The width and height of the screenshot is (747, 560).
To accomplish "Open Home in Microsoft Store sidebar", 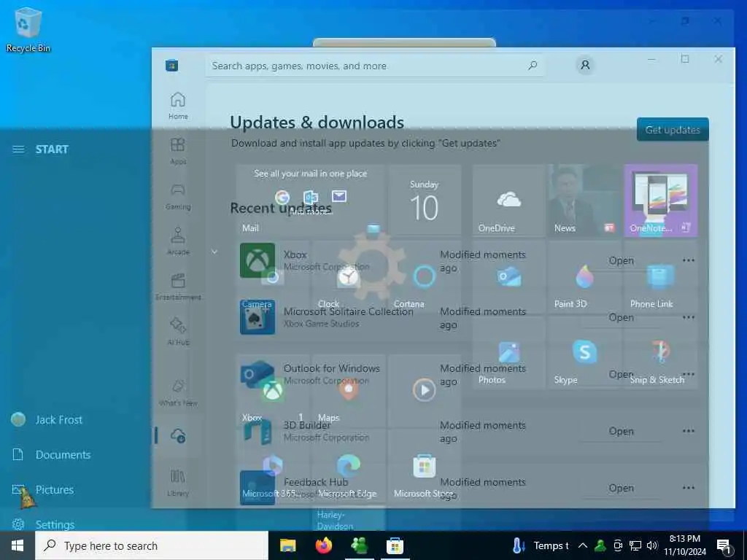I will [178, 106].
